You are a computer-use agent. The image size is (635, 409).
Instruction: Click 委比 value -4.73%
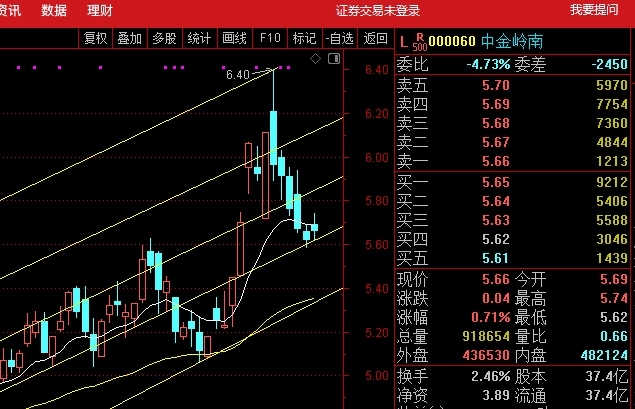[x=488, y=64]
